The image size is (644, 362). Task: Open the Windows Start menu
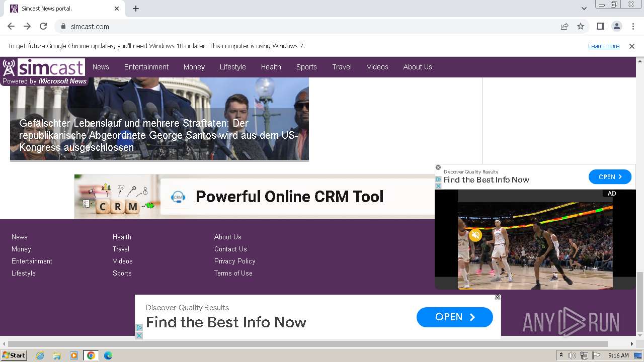[14, 355]
